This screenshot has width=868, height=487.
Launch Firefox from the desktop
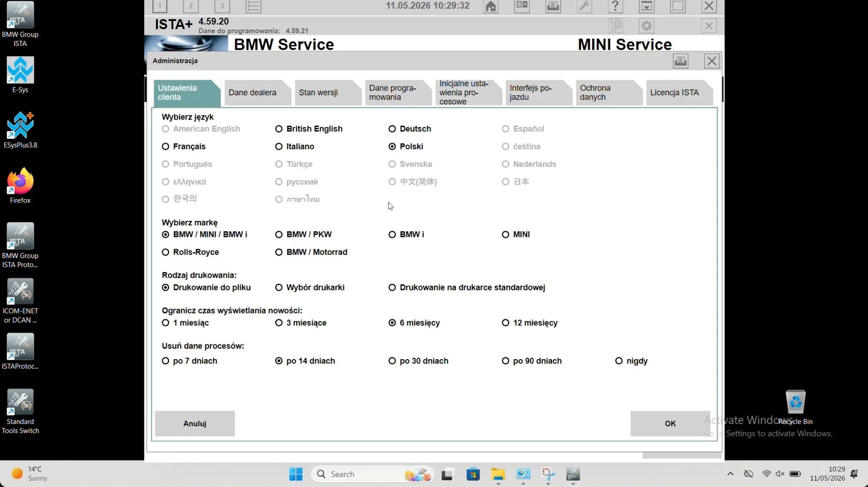(x=20, y=185)
